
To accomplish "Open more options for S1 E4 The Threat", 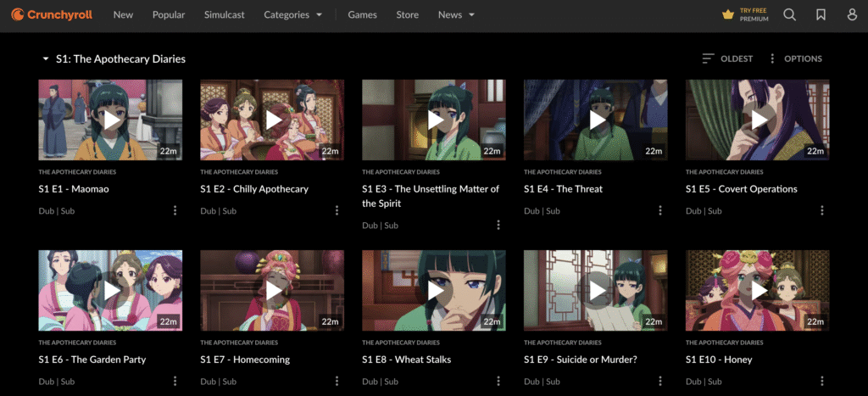I will coord(659,210).
